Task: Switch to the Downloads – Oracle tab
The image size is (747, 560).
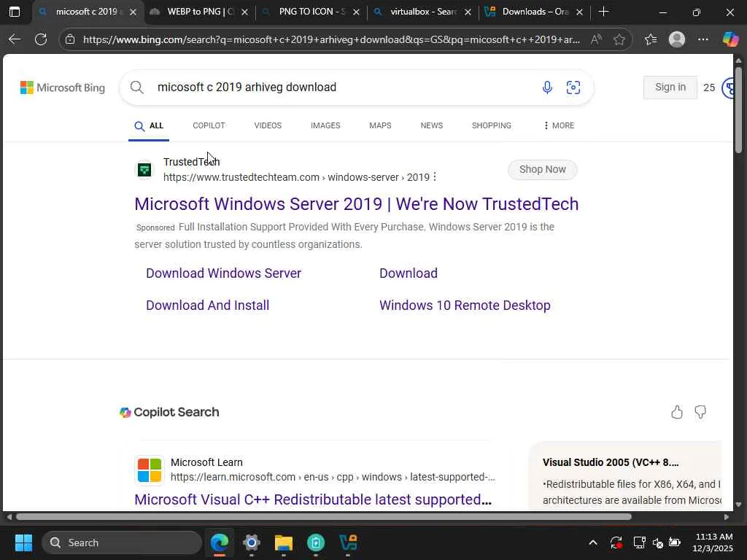Action: pyautogui.click(x=534, y=12)
